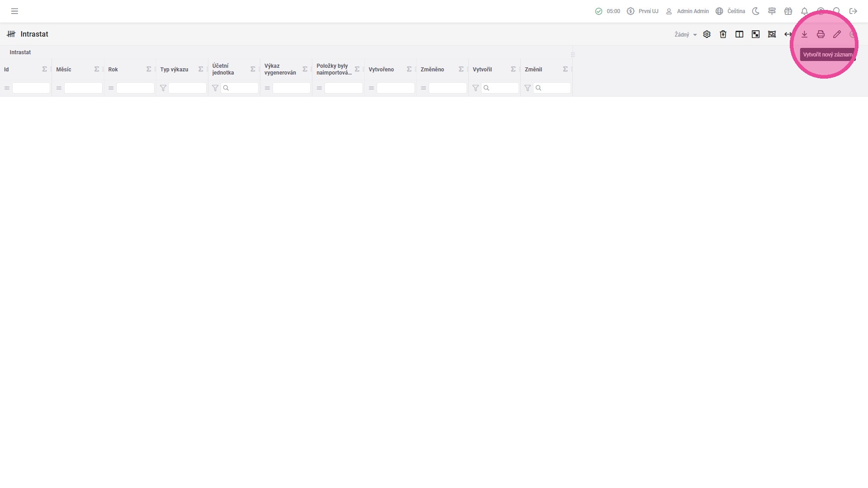Image resolution: width=868 pixels, height=488 pixels.
Task: Open grid settings gear icon
Action: 707,34
